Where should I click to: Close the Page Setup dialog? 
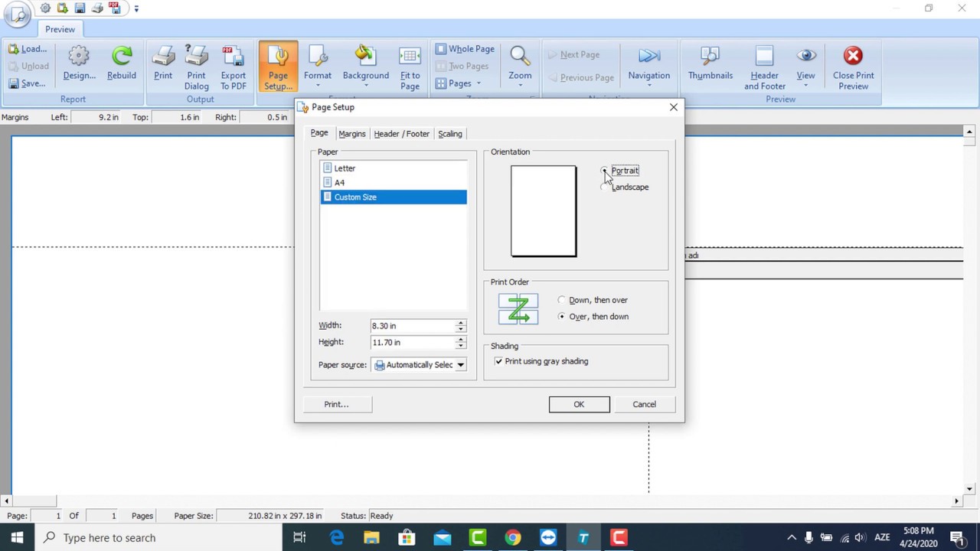click(674, 107)
